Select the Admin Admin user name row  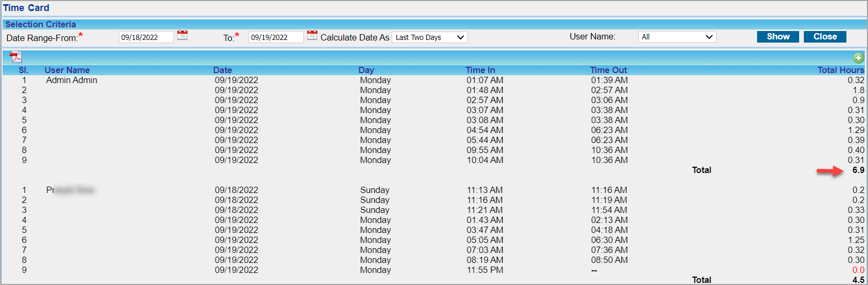click(x=72, y=80)
